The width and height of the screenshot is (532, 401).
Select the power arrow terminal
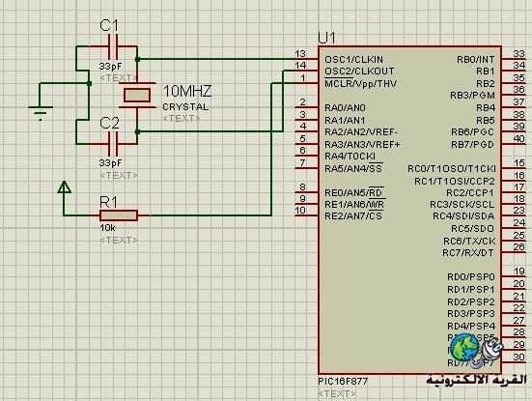click(x=64, y=187)
